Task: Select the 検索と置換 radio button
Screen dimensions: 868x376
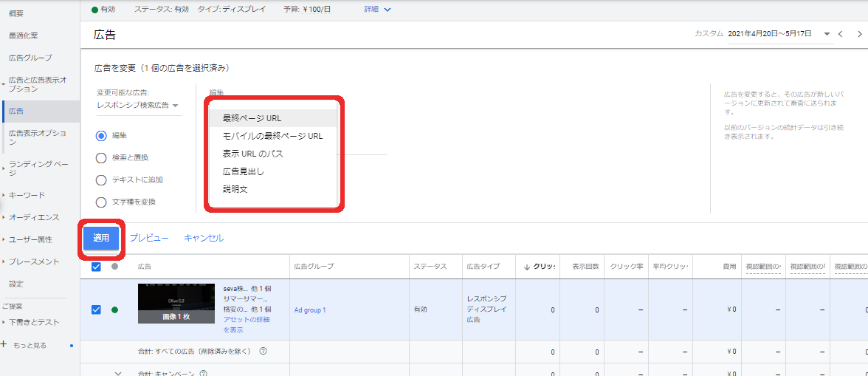Action: (101, 157)
